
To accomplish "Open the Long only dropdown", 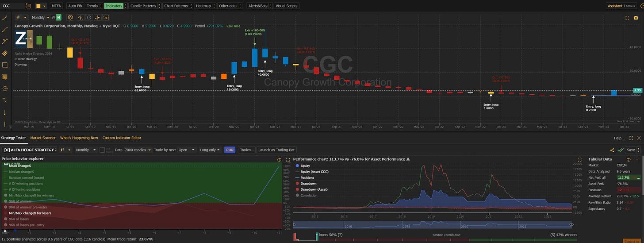I will tap(210, 150).
